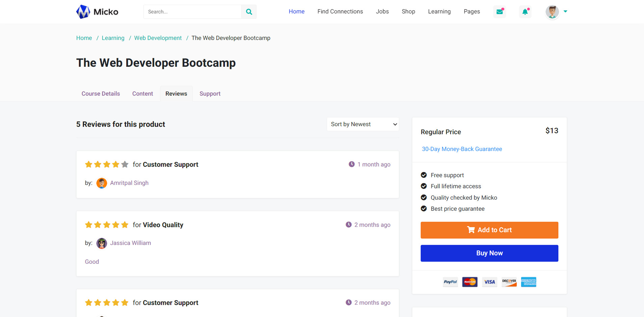This screenshot has width=644, height=317.
Task: Click Amritpal Singh's reviewer avatar
Action: tap(102, 183)
